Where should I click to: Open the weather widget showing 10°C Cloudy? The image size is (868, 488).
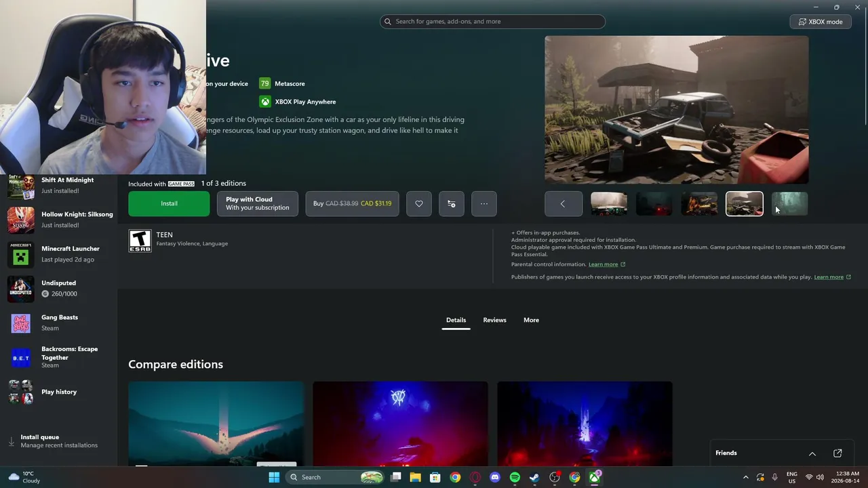click(24, 477)
